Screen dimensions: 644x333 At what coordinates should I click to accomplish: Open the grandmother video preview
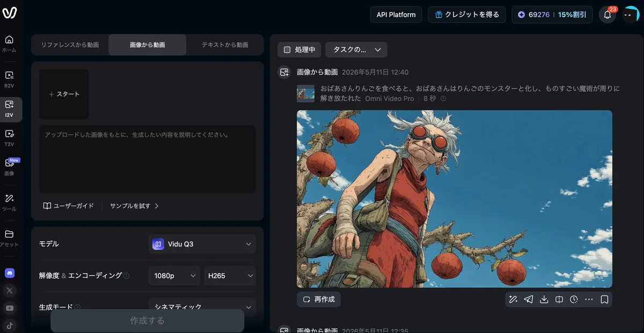pos(455,199)
